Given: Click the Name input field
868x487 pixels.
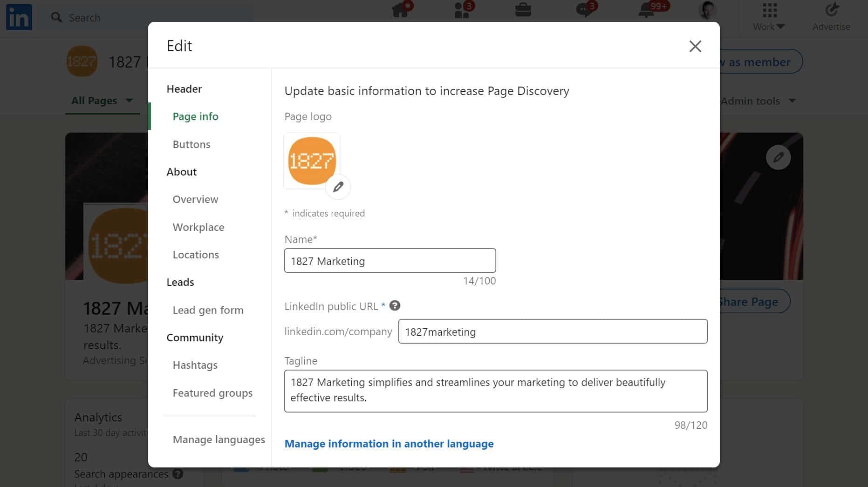Looking at the screenshot, I should tap(390, 261).
